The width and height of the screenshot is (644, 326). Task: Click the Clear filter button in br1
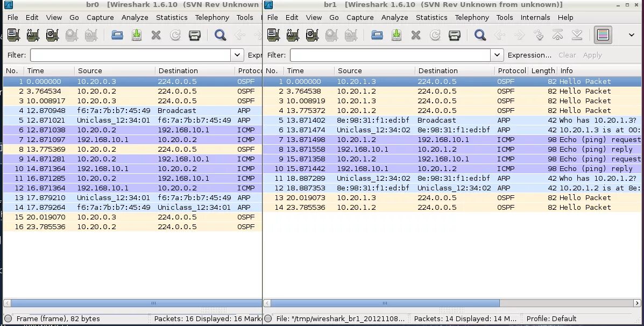coord(567,55)
